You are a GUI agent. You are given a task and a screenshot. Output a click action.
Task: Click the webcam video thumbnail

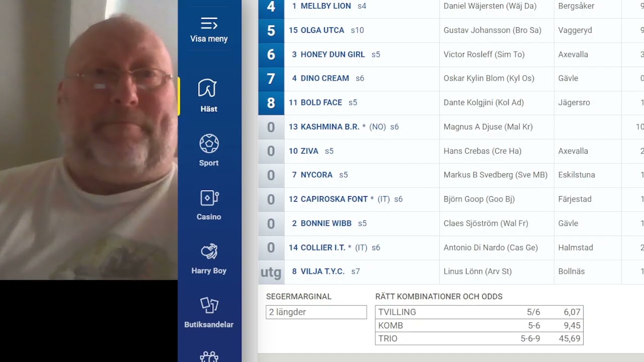point(89,140)
